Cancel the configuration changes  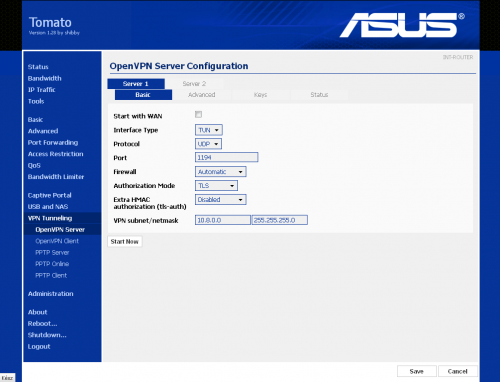pyautogui.click(x=458, y=371)
